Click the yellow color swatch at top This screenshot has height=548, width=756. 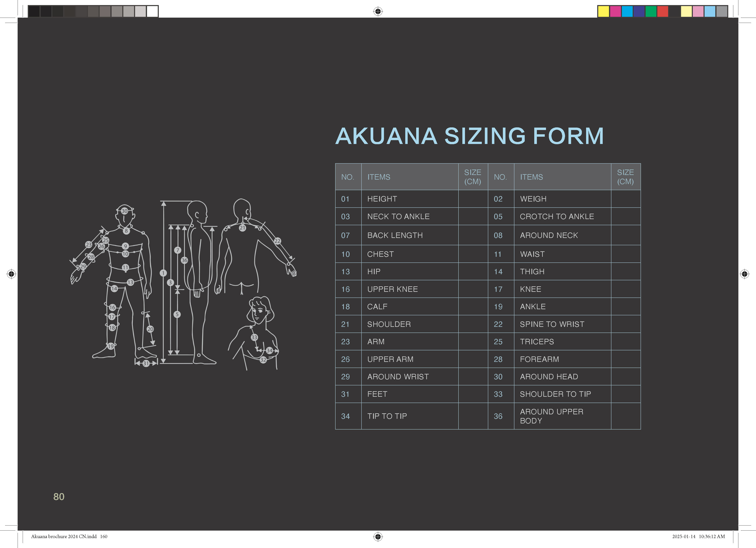pyautogui.click(x=603, y=11)
